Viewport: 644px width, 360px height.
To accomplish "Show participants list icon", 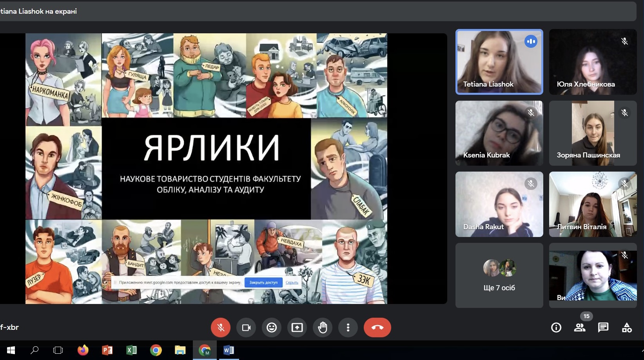I will [x=580, y=327].
